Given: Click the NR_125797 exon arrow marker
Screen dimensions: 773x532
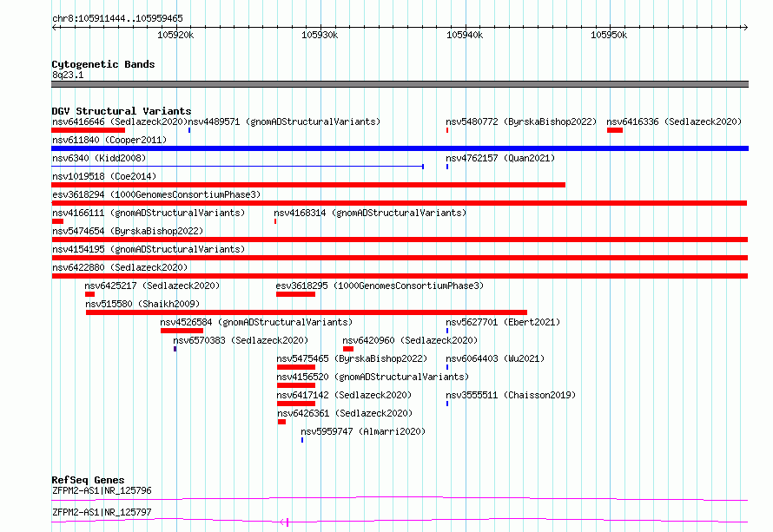Looking at the screenshot, I should [x=285, y=522].
